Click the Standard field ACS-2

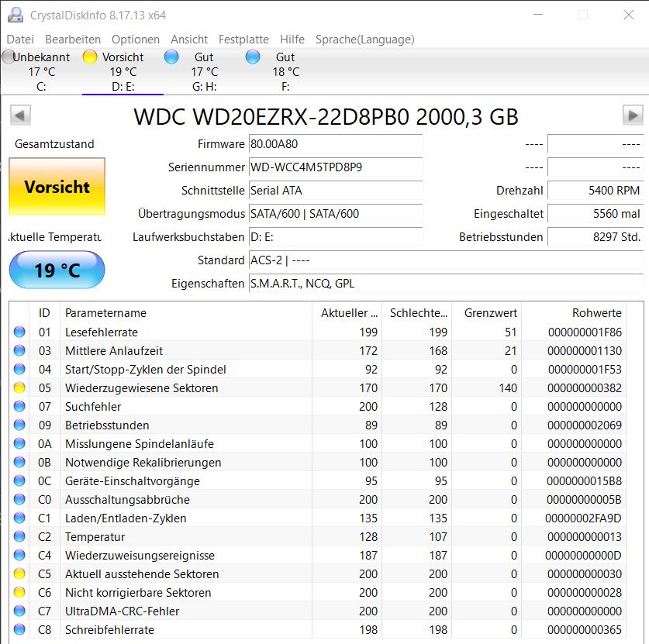[446, 260]
